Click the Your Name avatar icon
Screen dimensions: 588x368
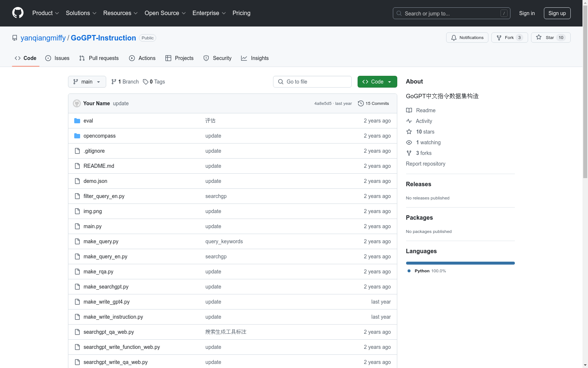(77, 103)
